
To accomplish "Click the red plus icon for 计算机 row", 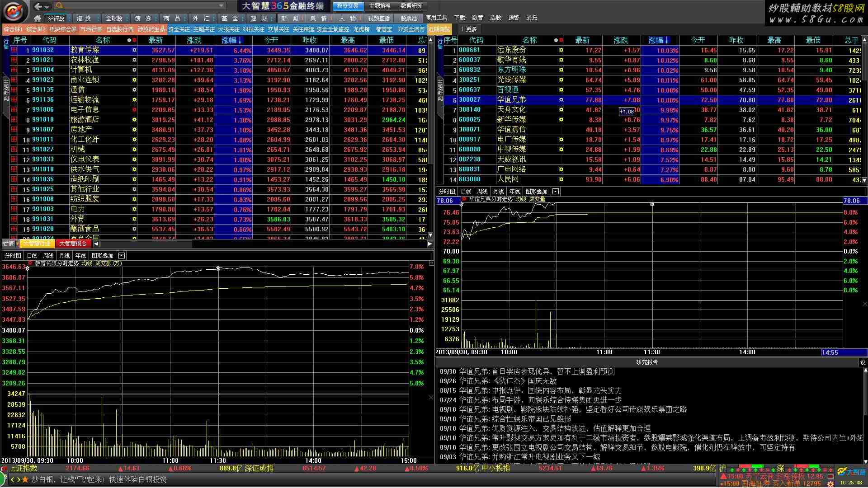I will 14,70.
